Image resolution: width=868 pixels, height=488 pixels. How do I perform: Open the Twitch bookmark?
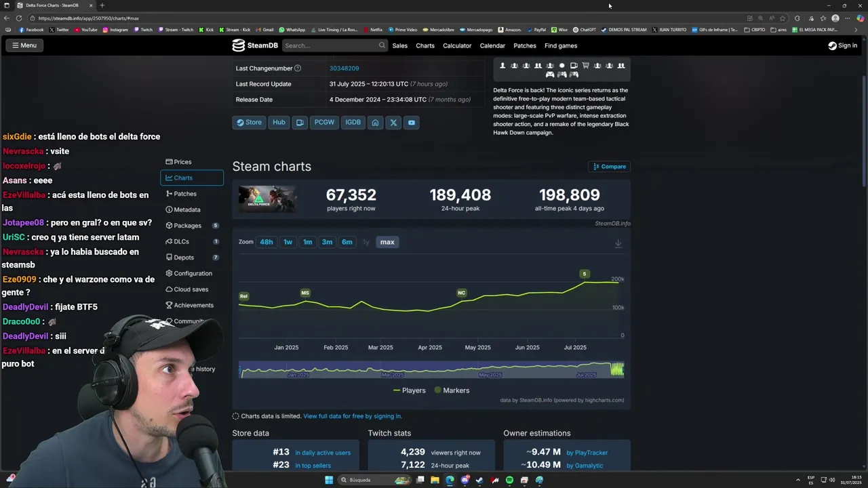coord(143,30)
